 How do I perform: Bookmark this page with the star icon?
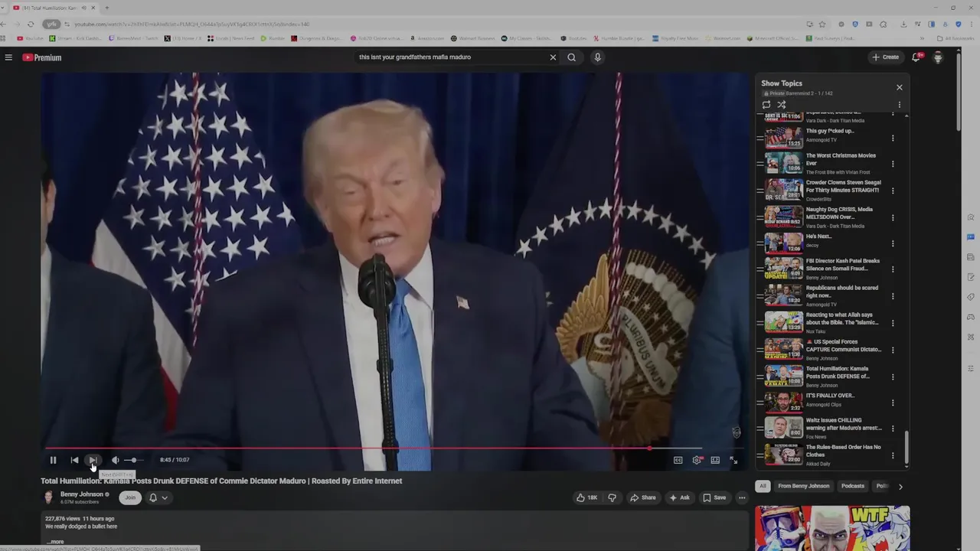822,24
